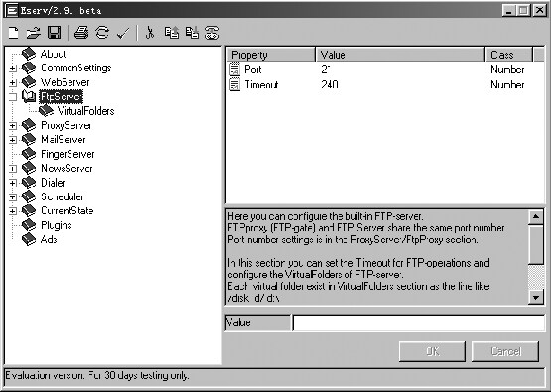Expand the NewsServer tree node
This screenshot has width=551, height=392.
(13, 169)
